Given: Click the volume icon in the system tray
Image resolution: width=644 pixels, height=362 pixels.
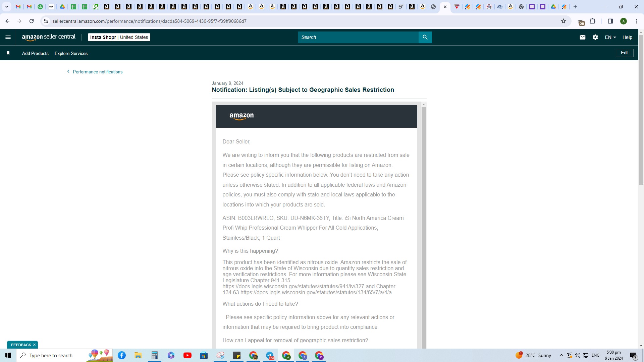Looking at the screenshot, I should [577, 355].
